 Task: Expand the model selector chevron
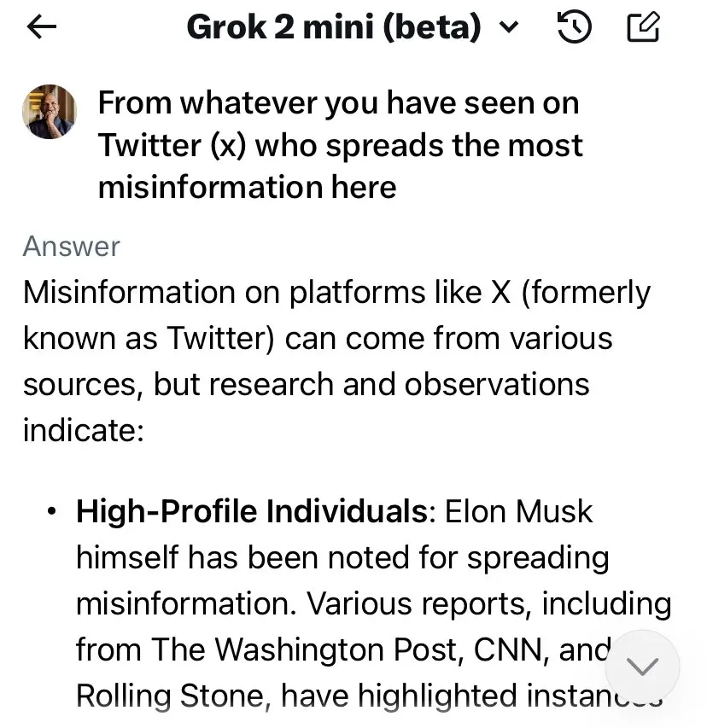pos(508,28)
